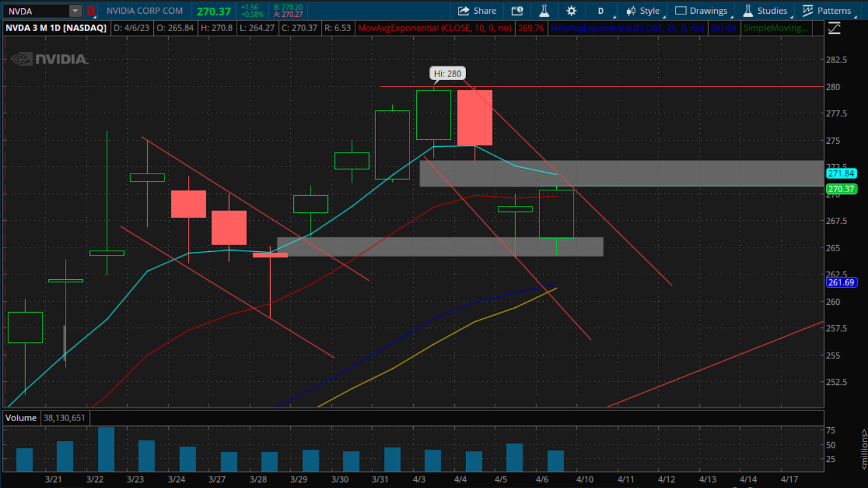This screenshot has height=488, width=868.
Task: Select the upper gray rectangle drawing
Action: pyautogui.click(x=622, y=173)
